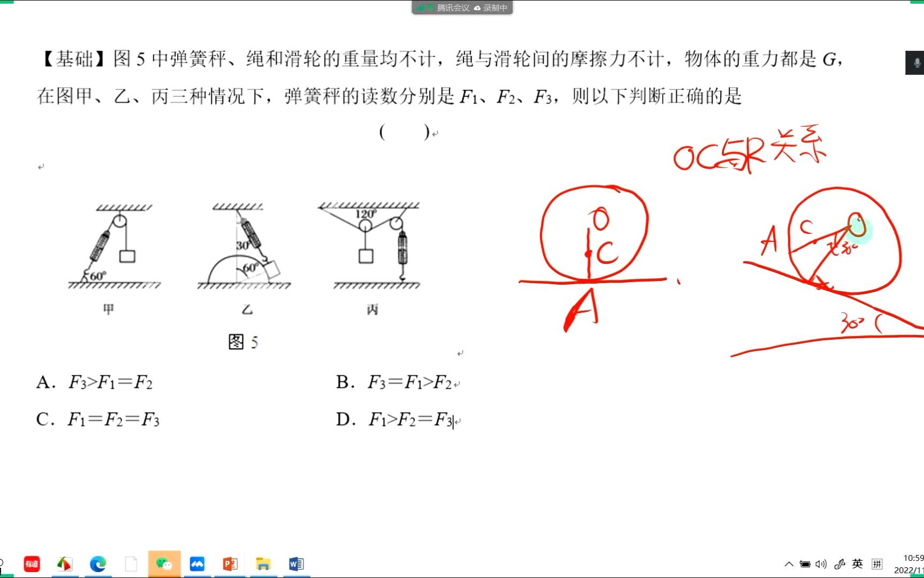Switch to Word in the taskbar
The width and height of the screenshot is (924, 578).
click(296, 564)
